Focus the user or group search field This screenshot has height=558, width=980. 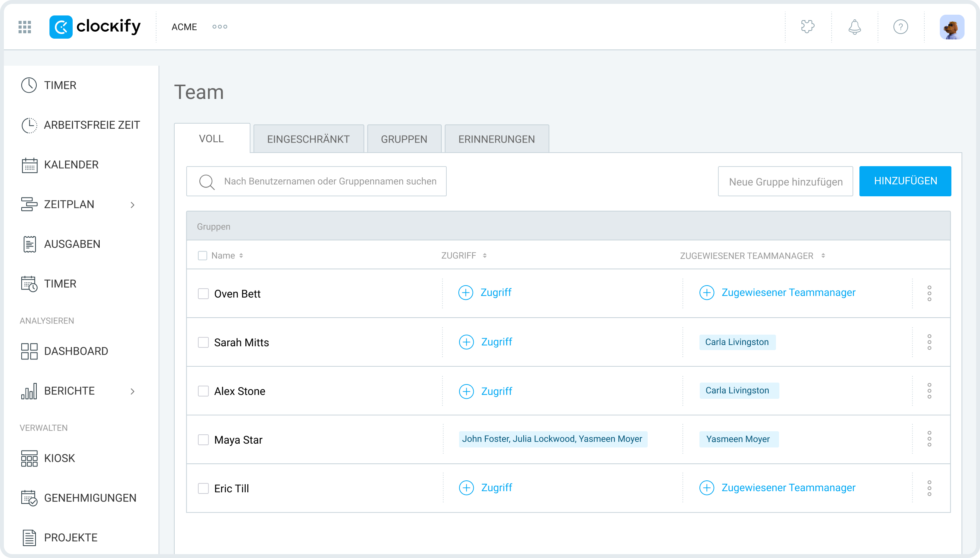pos(316,181)
